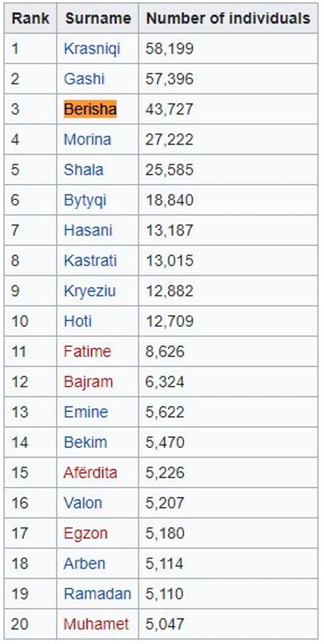Select the highlighted Berisha link
Viewport: 324px width, 644px height.
(90, 109)
